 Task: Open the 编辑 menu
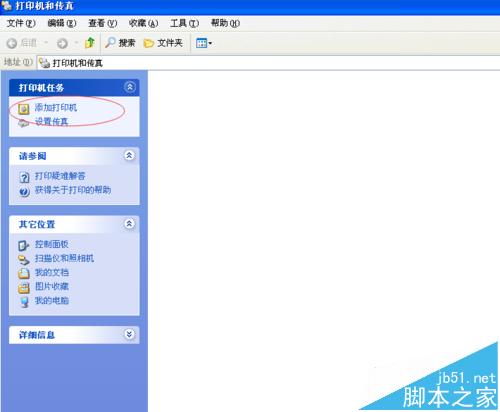point(62,23)
